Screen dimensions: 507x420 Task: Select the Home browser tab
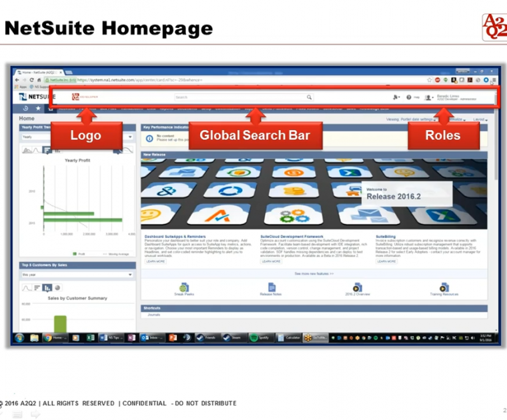coord(39,71)
